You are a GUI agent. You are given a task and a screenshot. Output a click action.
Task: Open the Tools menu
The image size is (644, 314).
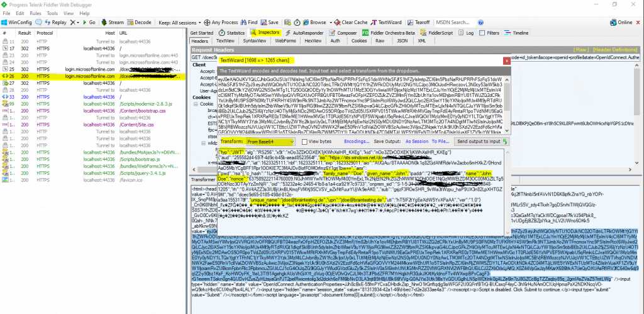pyautogui.click(x=52, y=13)
